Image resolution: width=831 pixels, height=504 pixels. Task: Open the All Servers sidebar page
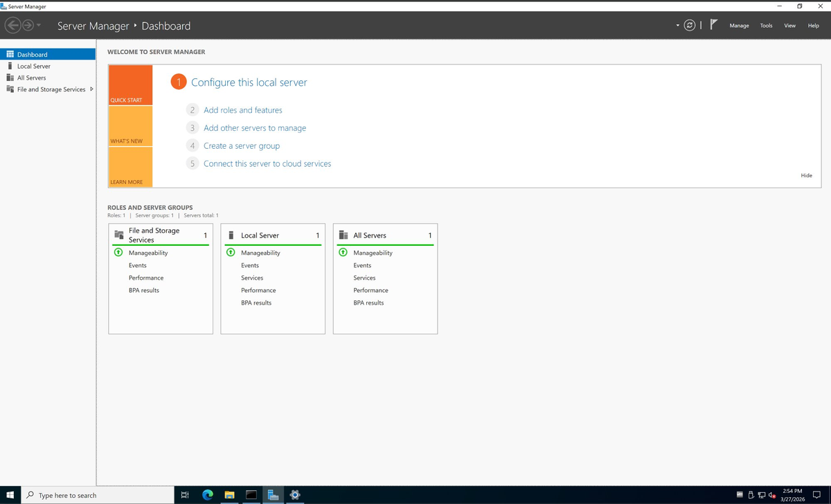coord(30,78)
